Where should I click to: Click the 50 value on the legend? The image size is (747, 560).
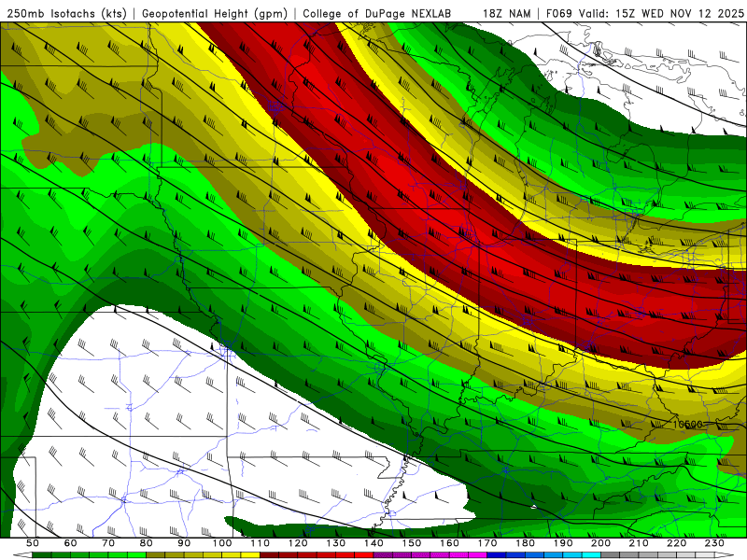coord(33,543)
